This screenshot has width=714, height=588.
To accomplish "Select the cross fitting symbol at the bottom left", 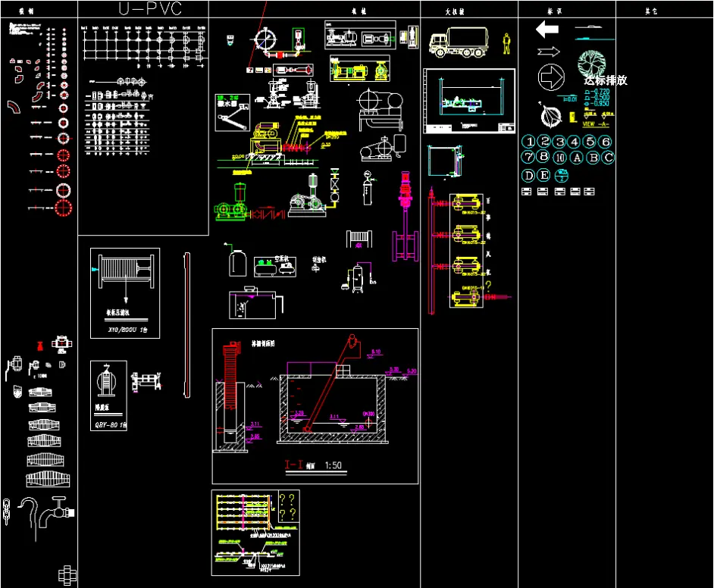I will [x=67, y=575].
